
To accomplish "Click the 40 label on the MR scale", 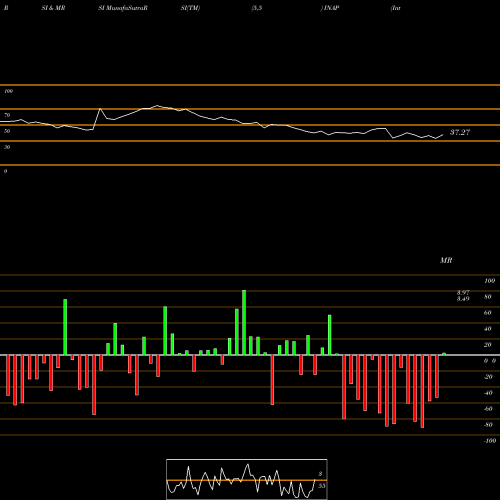I will pyautogui.click(x=487, y=329).
